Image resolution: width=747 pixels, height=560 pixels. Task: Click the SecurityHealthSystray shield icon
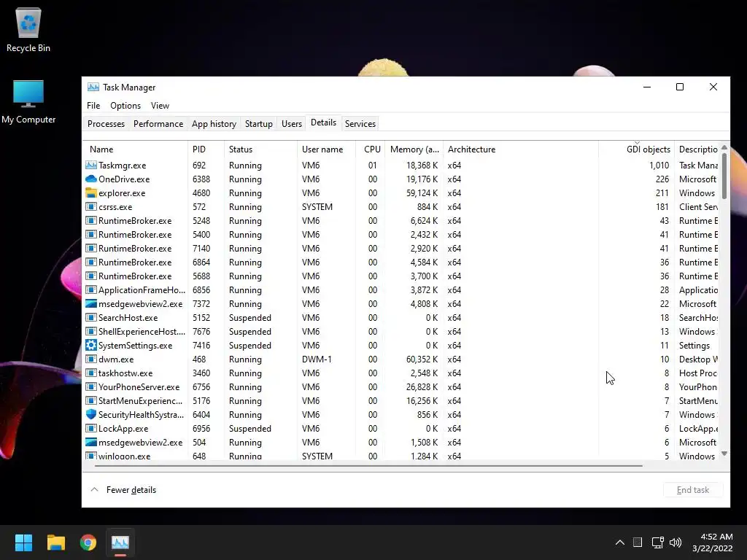click(x=91, y=414)
